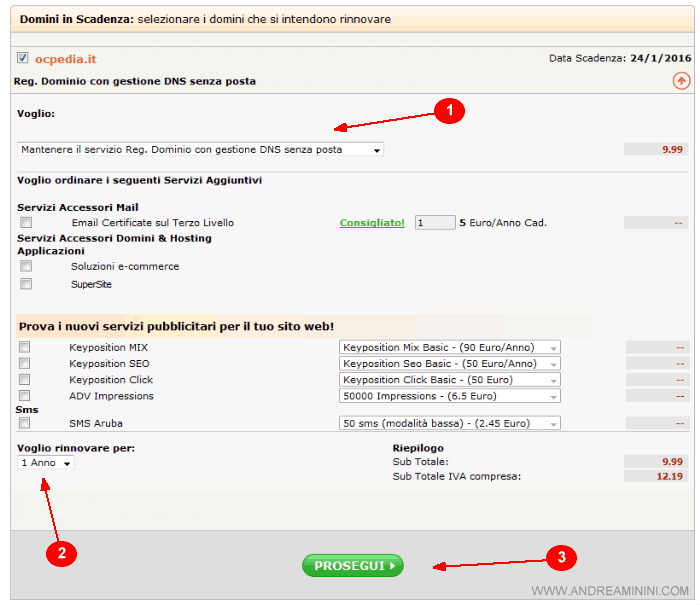Screen dimensions: 700x605
Task: Expand Keyposition Seo Basic dropdown
Action: click(450, 364)
